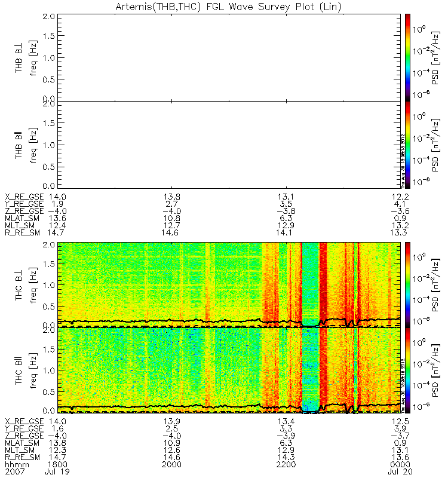This screenshot has height=478, width=448.
Task: Click the color bar beside the THC B⊥ spectrogram
Action: pos(407,285)
